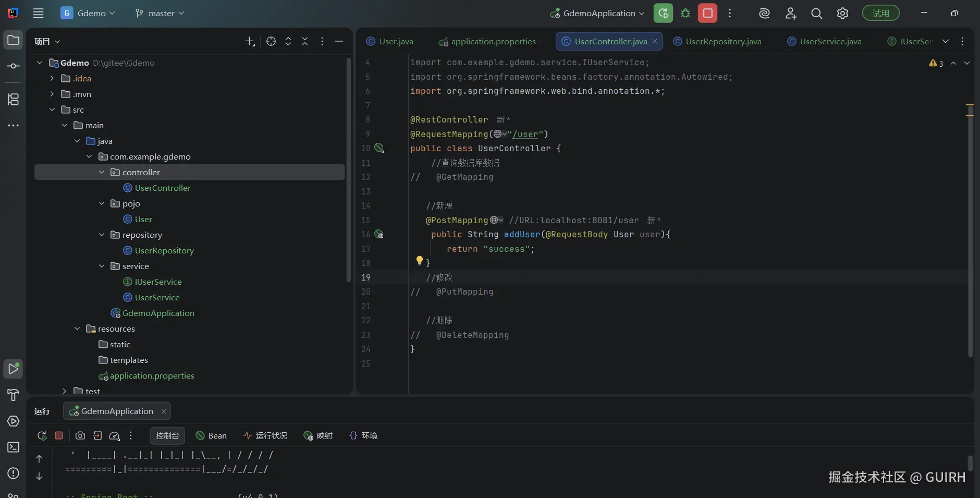This screenshot has width=980, height=498.
Task: Take thread dump camera icon
Action: (80, 435)
